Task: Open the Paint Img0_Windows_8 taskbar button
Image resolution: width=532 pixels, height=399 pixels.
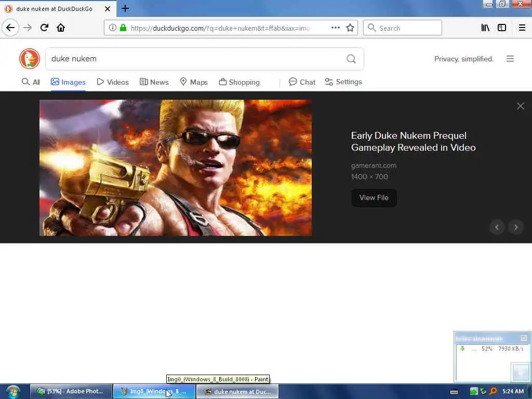Action: [154, 391]
